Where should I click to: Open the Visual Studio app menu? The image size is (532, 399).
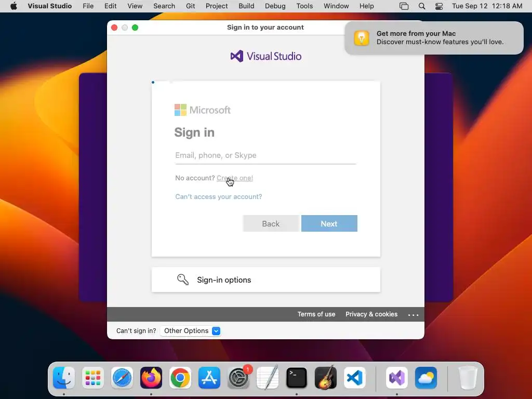coord(49,6)
